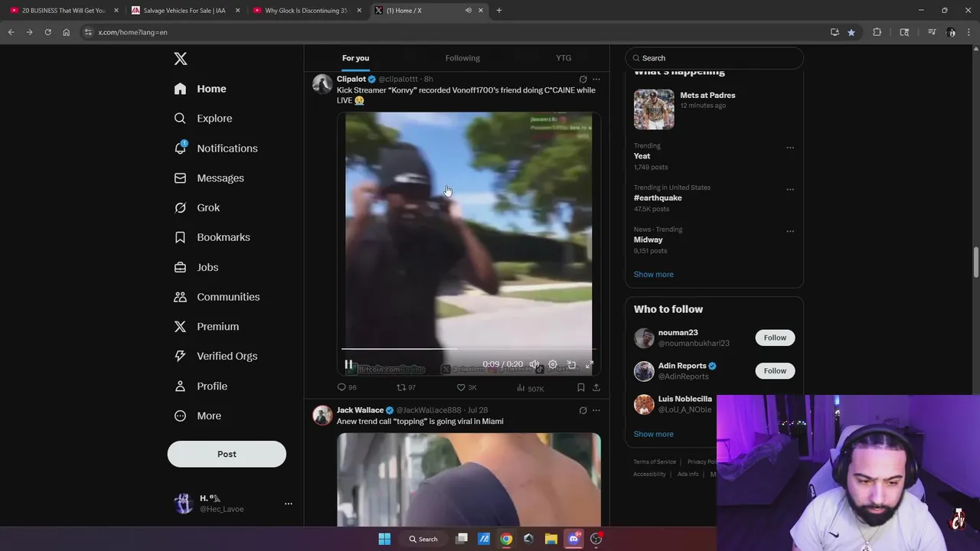The image size is (980, 551).
Task: Follow Adin Reports
Action: coord(775,370)
